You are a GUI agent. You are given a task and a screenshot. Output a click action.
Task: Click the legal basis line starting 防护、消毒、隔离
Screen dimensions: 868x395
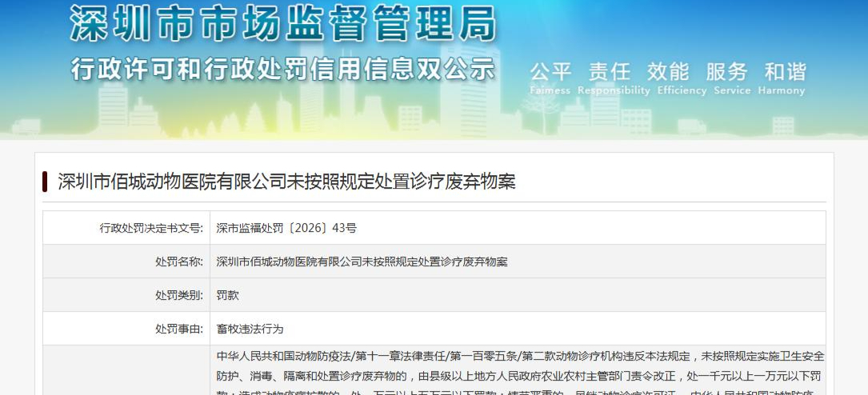(x=520, y=377)
